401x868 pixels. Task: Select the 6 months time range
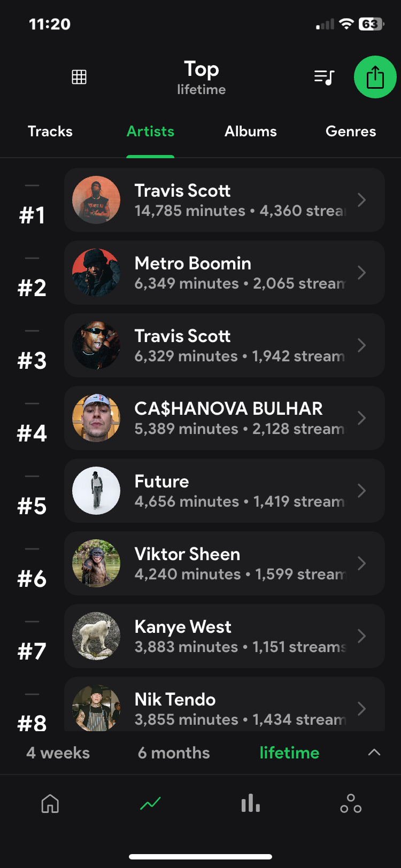click(174, 753)
